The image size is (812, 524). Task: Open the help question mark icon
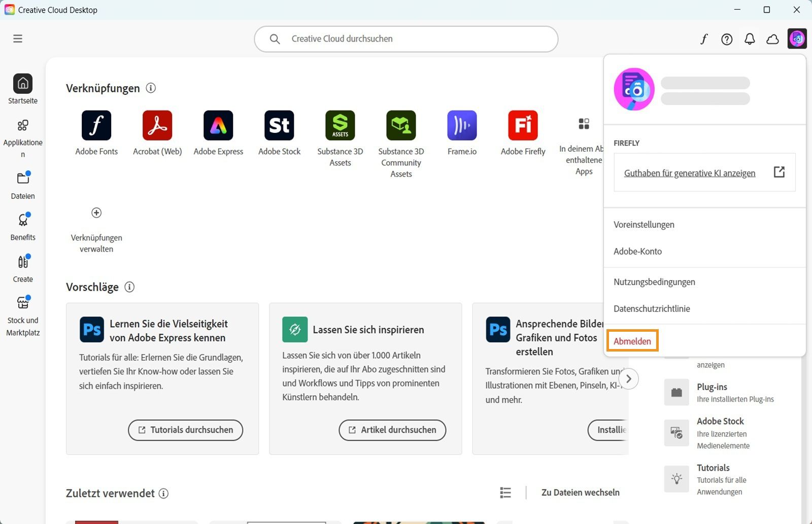click(727, 39)
